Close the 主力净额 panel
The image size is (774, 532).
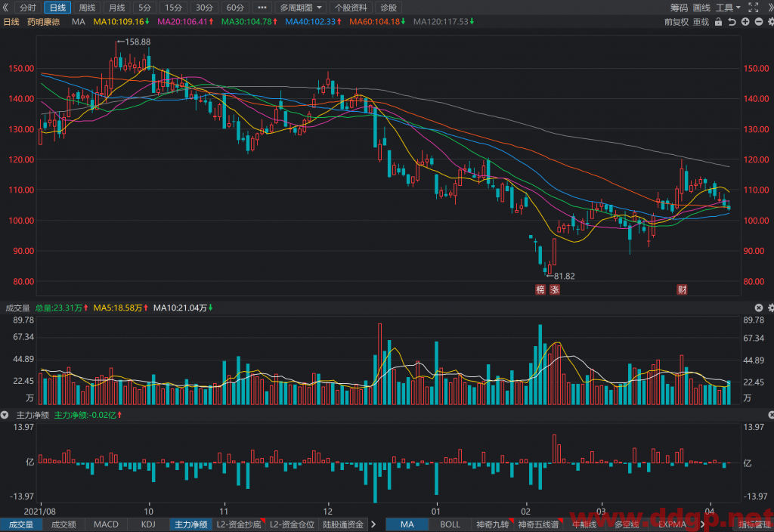[770, 415]
